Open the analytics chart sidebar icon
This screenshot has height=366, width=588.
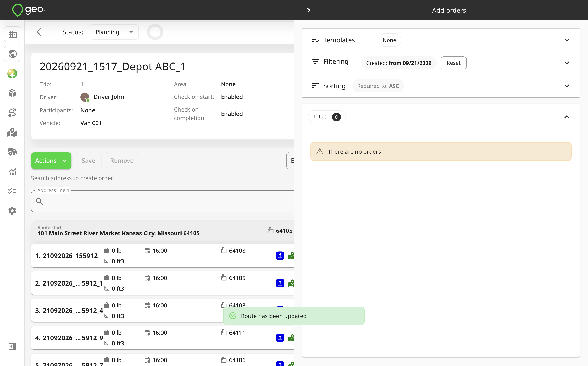(12, 172)
